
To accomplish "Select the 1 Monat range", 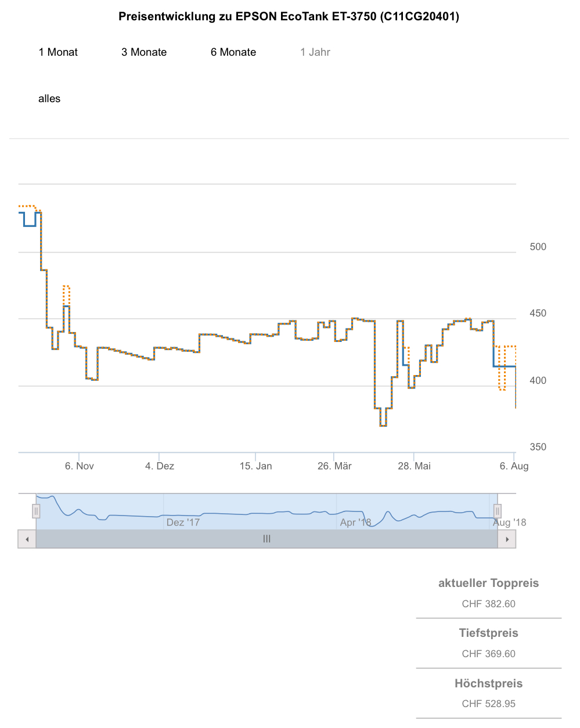I will (58, 52).
